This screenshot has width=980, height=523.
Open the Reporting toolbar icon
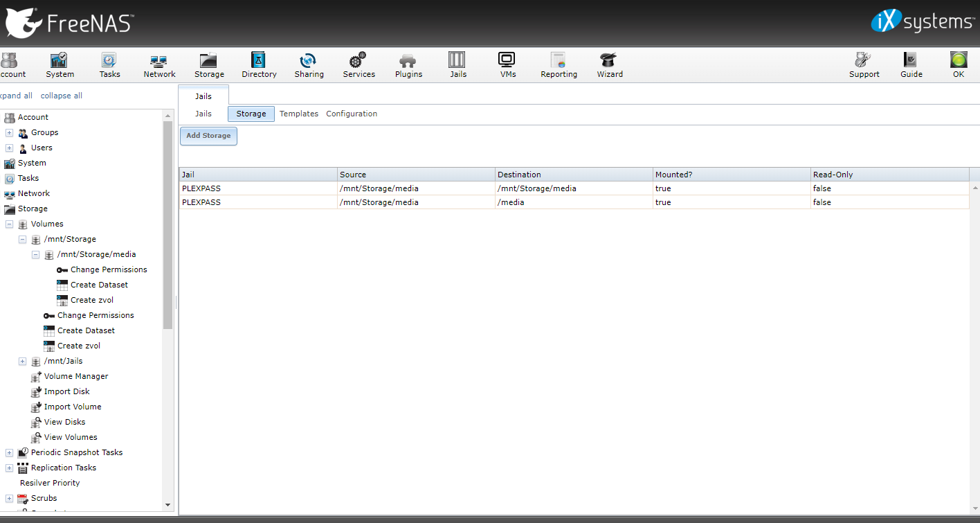coord(559,61)
